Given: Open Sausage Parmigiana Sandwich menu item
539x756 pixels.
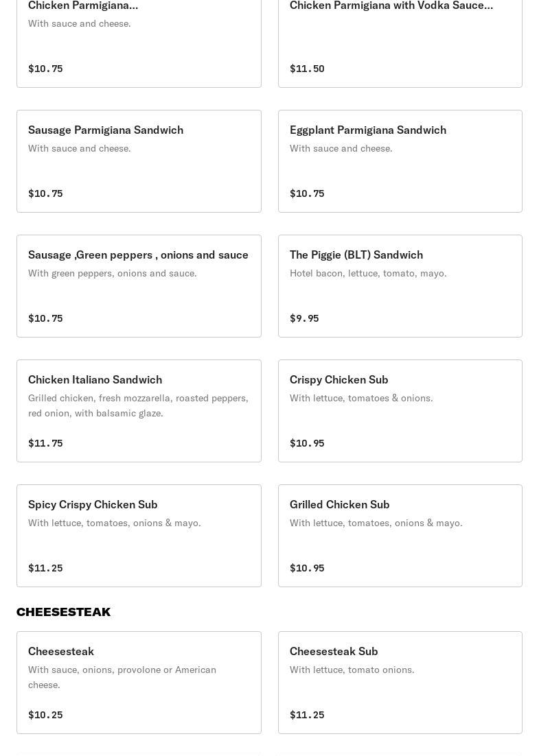Looking at the screenshot, I should 139,161.
